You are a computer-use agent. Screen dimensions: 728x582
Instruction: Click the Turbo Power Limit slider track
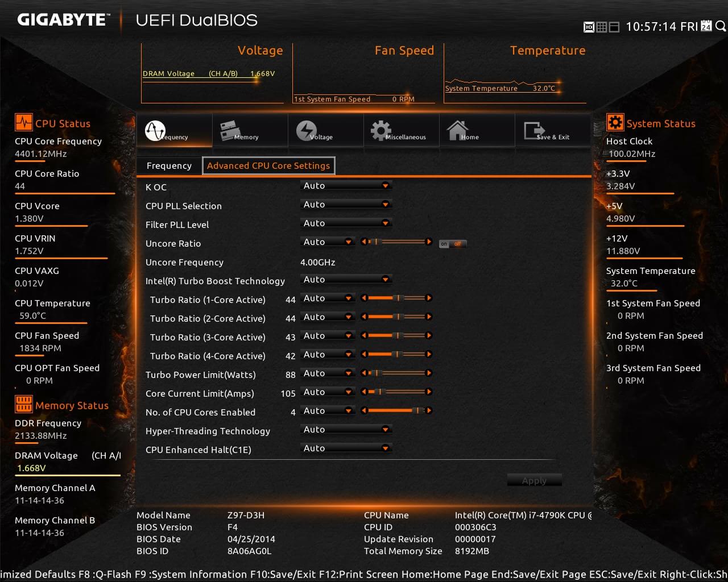[x=396, y=373]
